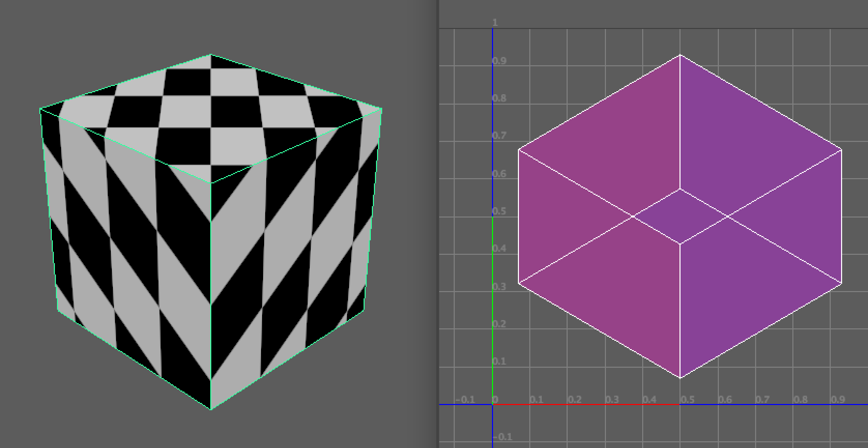This screenshot has width=868, height=448.
Task: Click the red U axis line
Action: coord(585,404)
